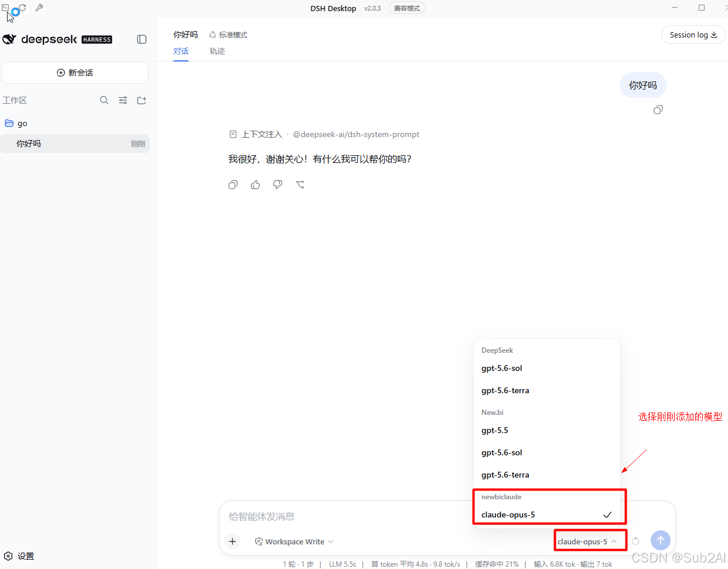Click the 标准模式 mode indicator
This screenshot has height=569, width=728.
tap(228, 35)
